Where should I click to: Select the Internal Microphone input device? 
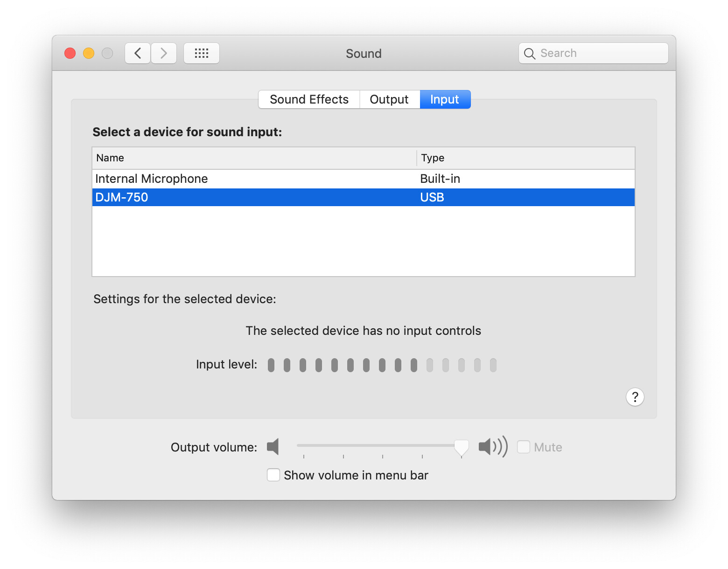(x=364, y=179)
